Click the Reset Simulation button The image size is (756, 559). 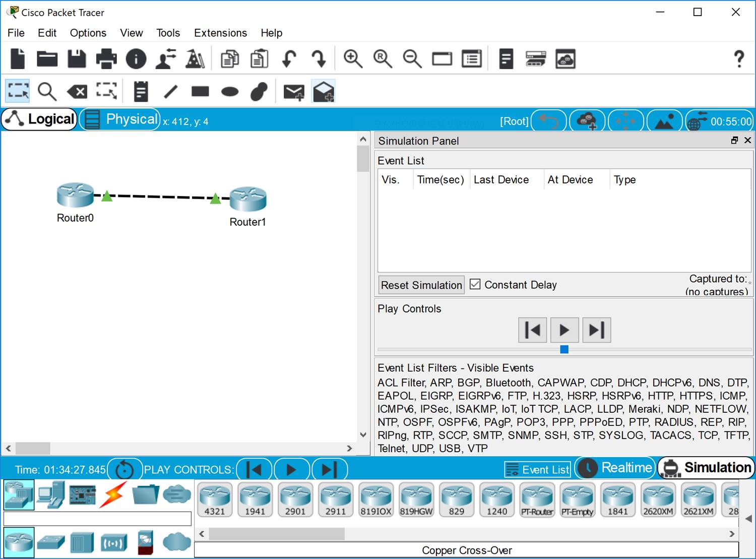pyautogui.click(x=421, y=285)
